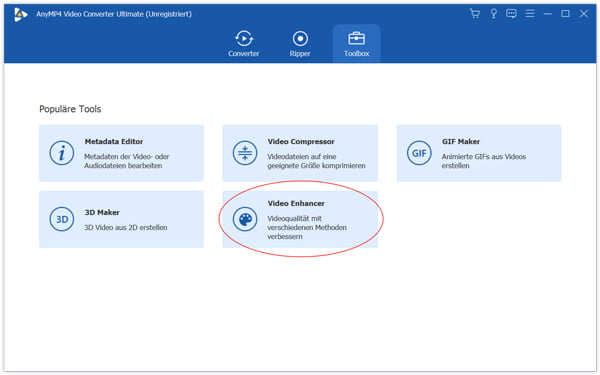
Task: Click 'Videoqualität mit verschiedenen Methoden verbessern' text
Action: [x=307, y=227]
